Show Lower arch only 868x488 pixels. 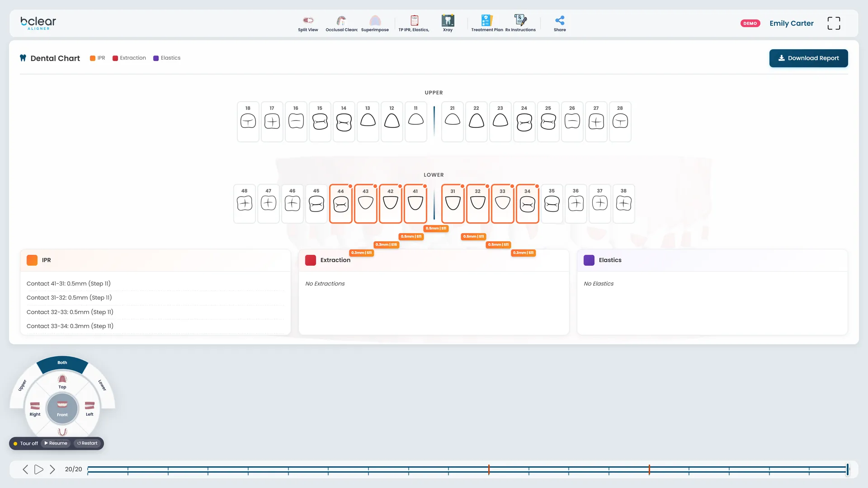pos(102,385)
